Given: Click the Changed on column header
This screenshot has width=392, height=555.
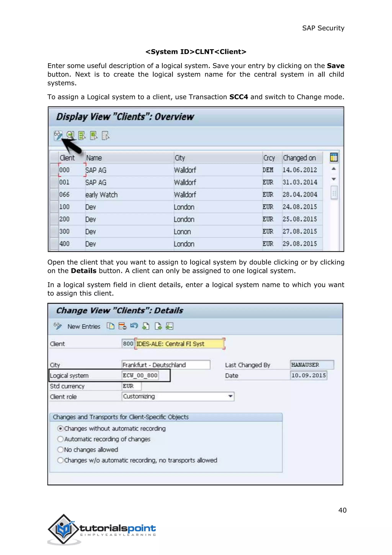Looking at the screenshot, I should (302, 158).
